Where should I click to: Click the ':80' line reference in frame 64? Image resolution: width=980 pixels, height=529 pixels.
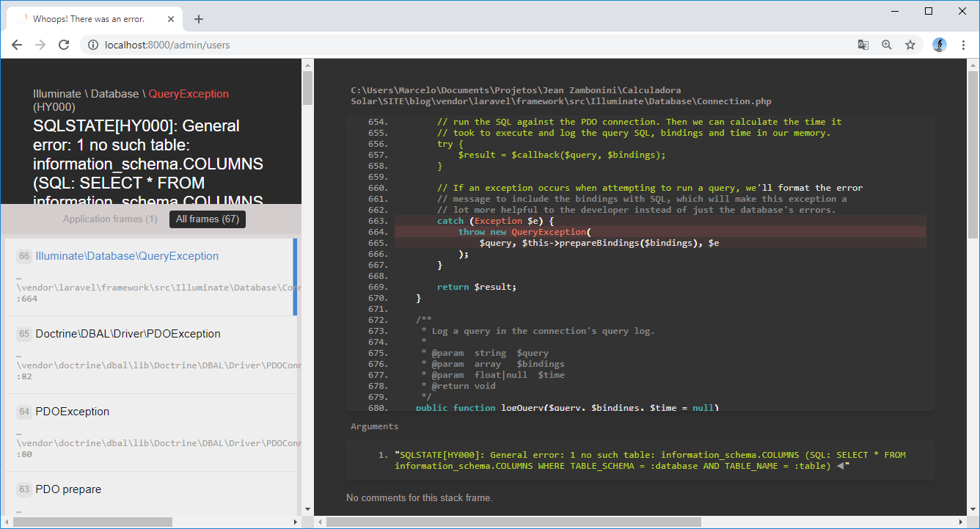(x=24, y=454)
